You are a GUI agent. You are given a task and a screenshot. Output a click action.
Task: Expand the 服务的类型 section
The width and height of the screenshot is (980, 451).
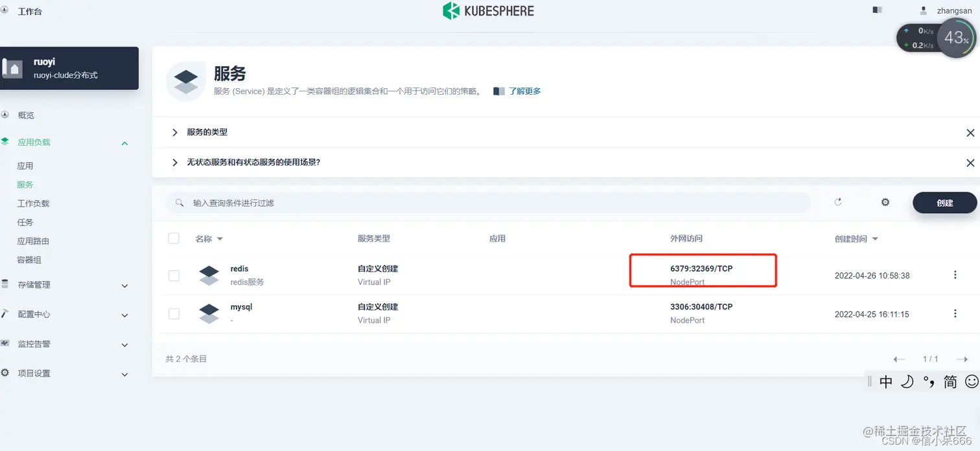click(174, 132)
